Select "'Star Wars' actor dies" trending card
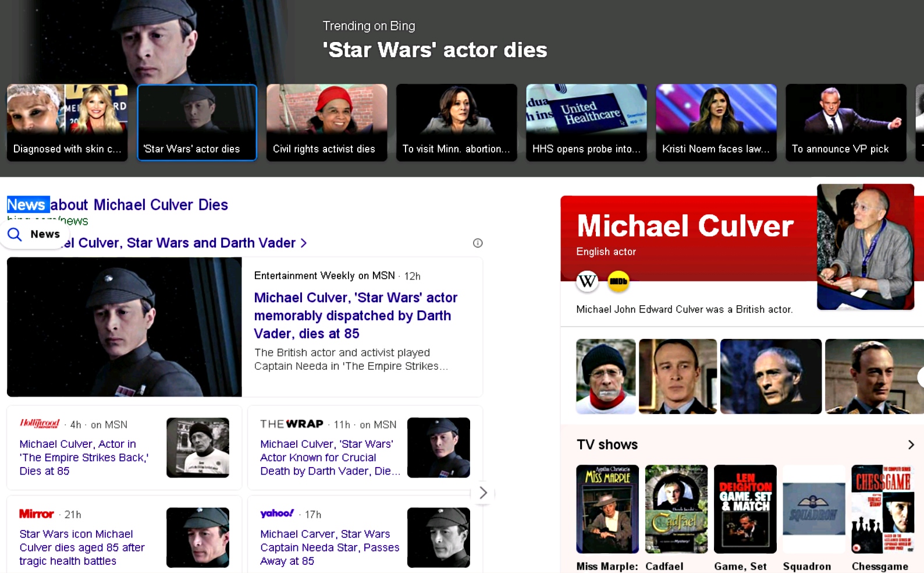924x573 pixels. click(x=197, y=122)
